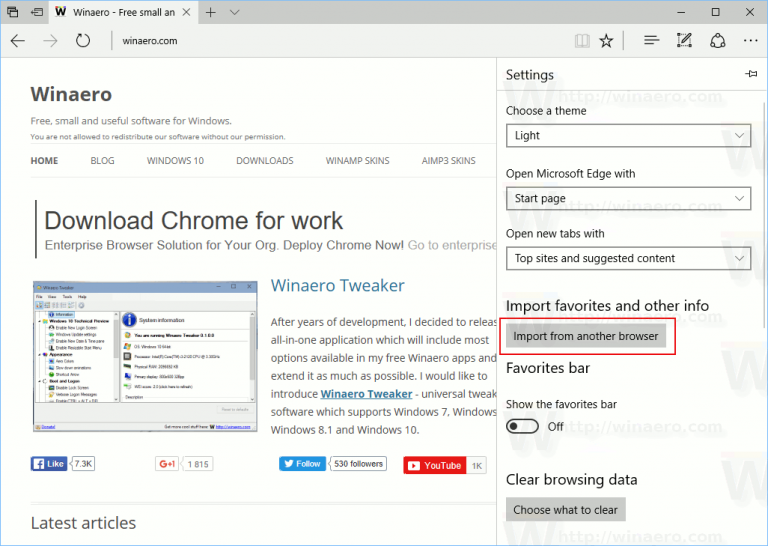Click the 1K YouTube subscriber count
Viewport: 768px width, 546px height.
tap(477, 465)
